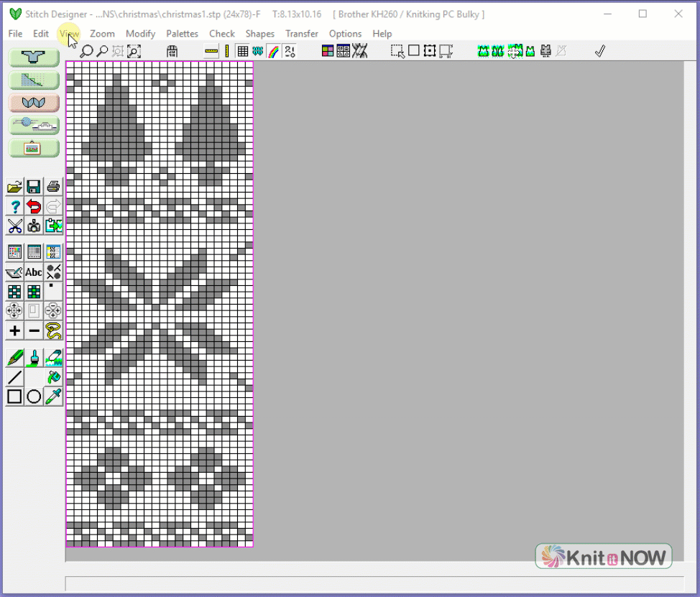Click the zoom-to-fit magnifier in brackets icon

coord(134,51)
